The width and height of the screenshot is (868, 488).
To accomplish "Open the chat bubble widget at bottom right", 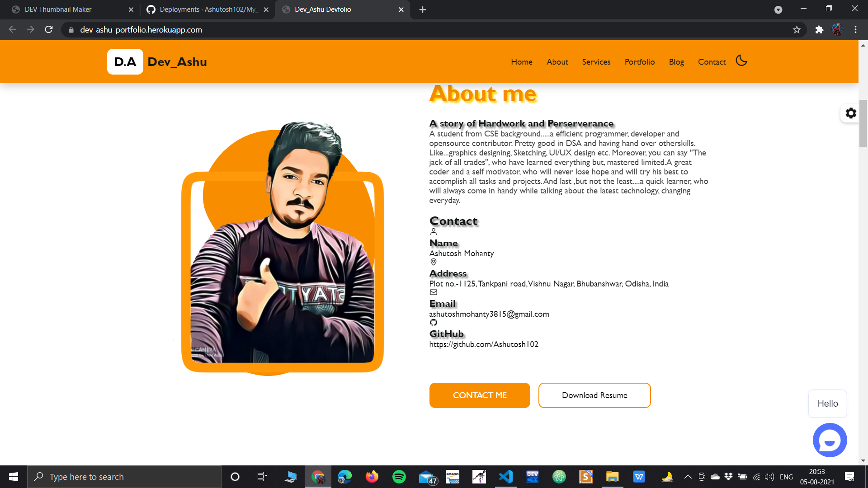I will click(830, 440).
